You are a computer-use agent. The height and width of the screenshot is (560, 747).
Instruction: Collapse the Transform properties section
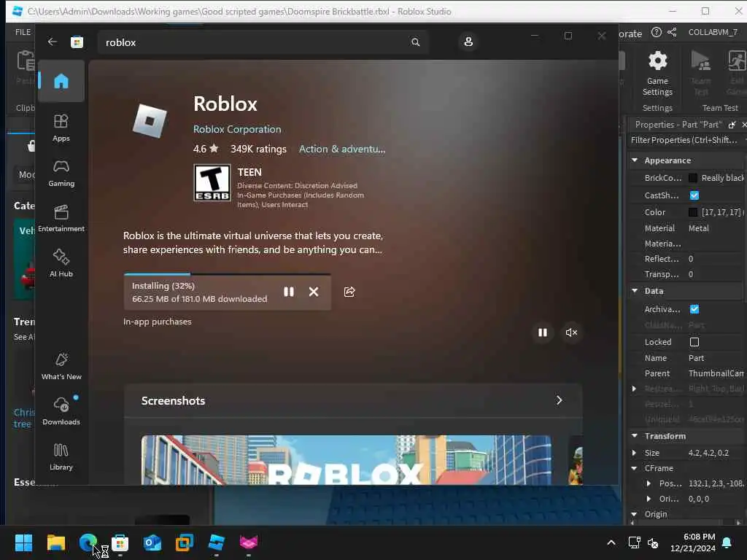635,436
